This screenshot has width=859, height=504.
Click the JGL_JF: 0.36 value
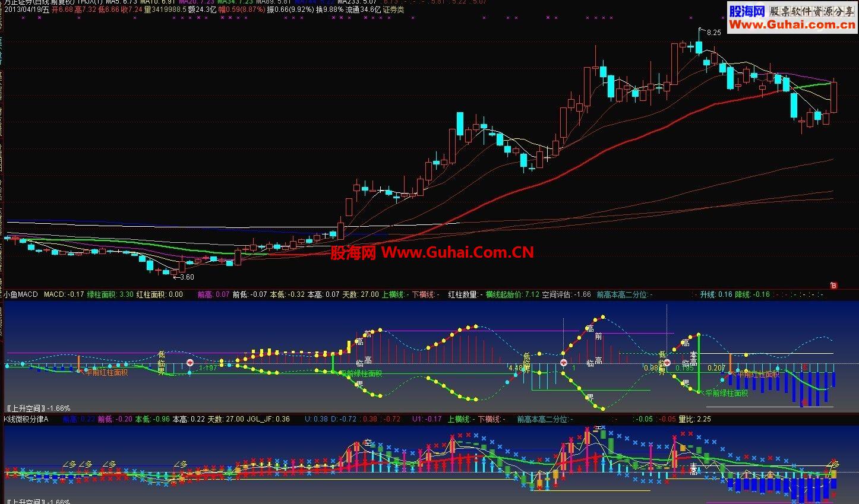[x=269, y=419]
